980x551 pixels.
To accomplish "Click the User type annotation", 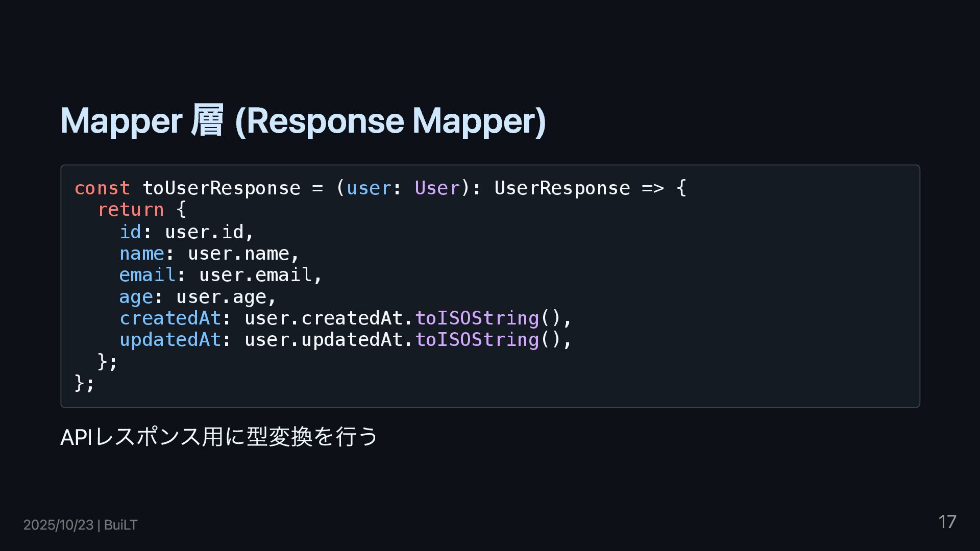I will coord(437,188).
